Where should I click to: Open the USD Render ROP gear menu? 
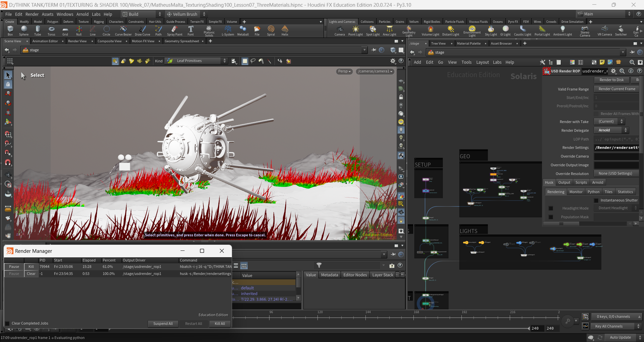(613, 71)
